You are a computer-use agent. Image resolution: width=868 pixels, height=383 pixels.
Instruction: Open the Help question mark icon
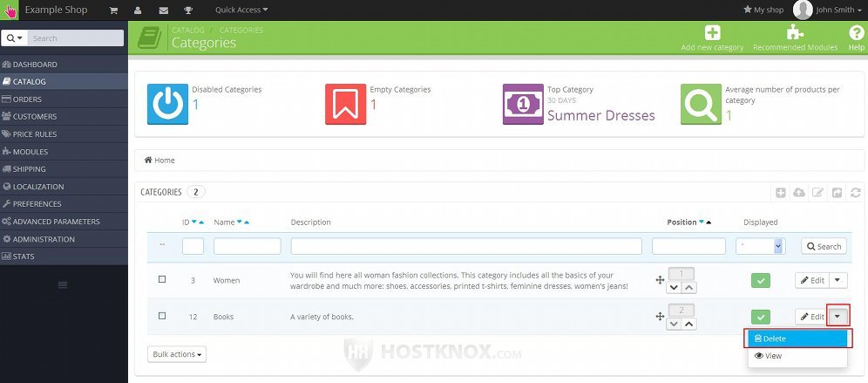[x=857, y=32]
